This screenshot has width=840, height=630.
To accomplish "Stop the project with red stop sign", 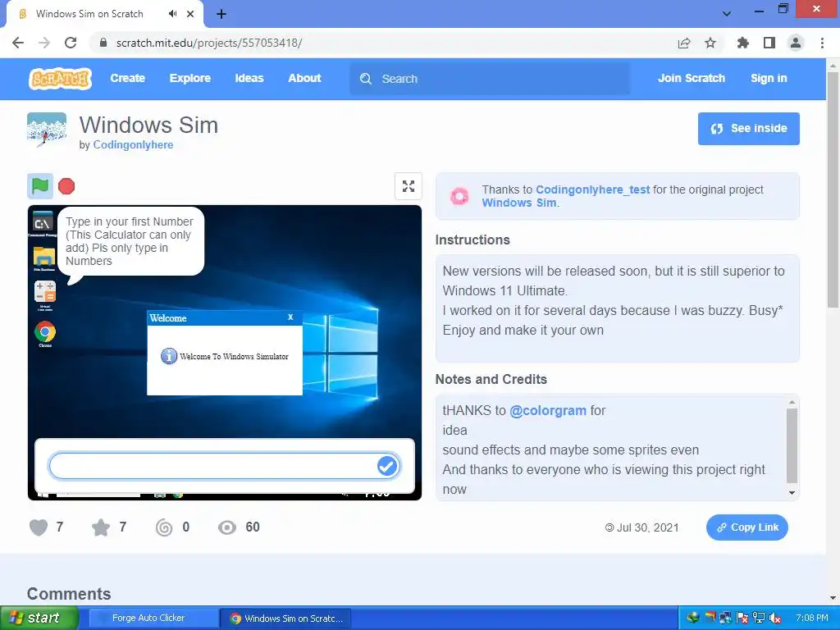I will coord(66,186).
